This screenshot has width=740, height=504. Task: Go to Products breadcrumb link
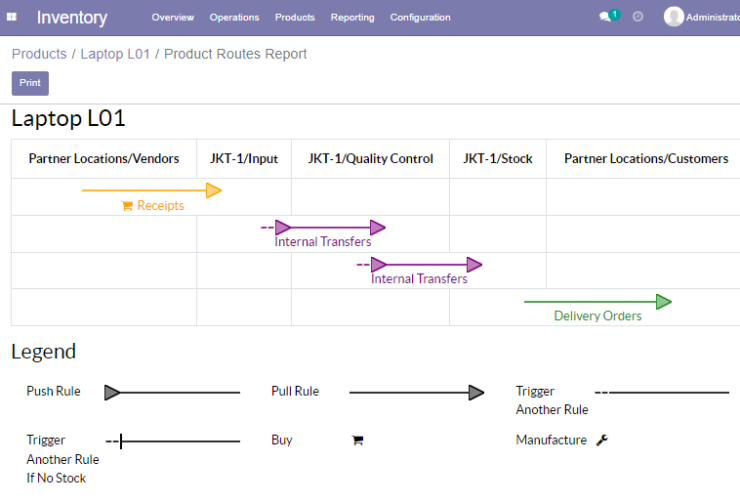point(39,54)
